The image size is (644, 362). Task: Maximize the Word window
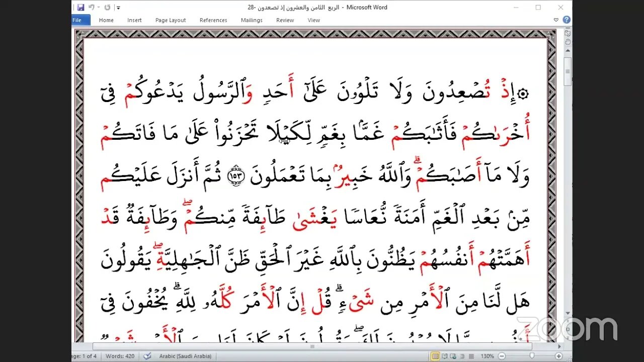pyautogui.click(x=538, y=8)
